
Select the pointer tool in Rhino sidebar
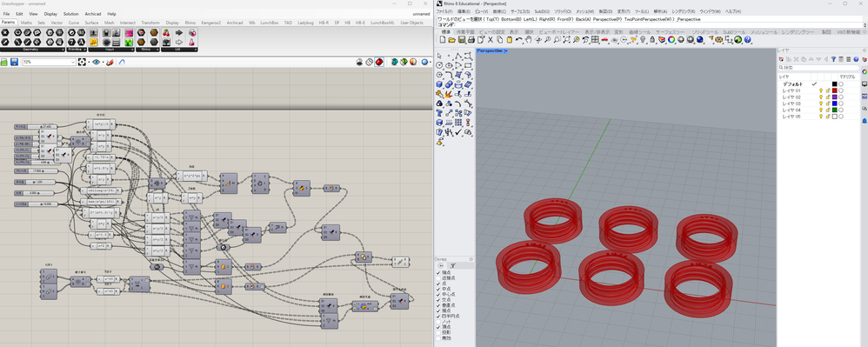coord(439,56)
